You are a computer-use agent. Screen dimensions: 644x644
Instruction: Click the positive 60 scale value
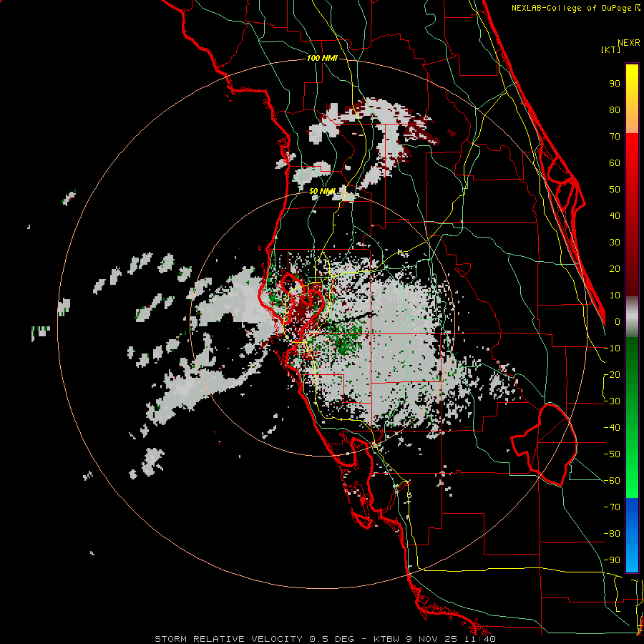[615, 162]
